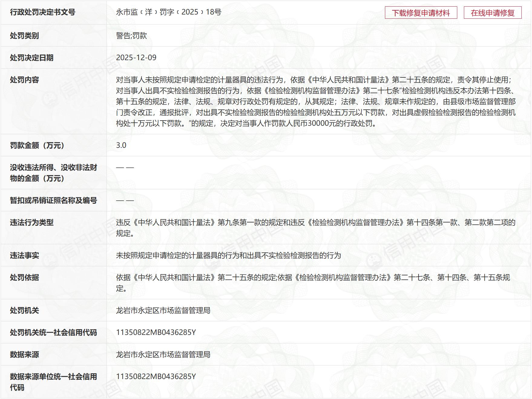Screen dimensions: 532x399
Task: Select the 处罚内容 row label
Action: coord(24,80)
